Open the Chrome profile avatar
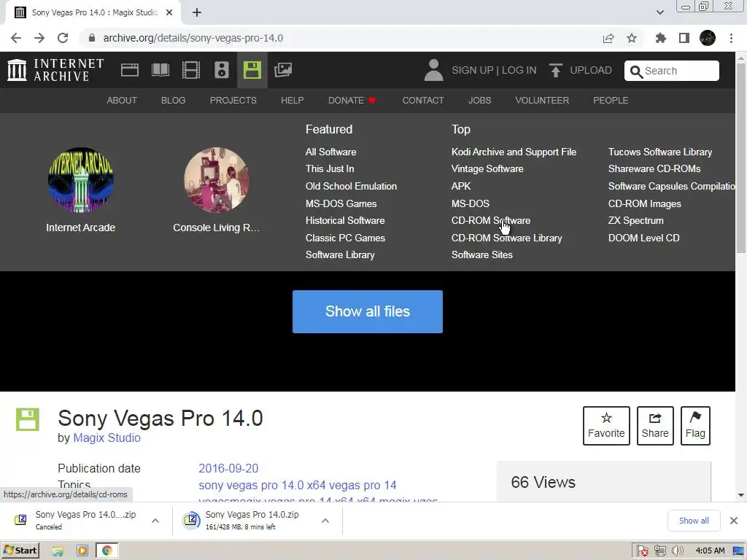Viewport: 747px width, 560px height. (708, 38)
